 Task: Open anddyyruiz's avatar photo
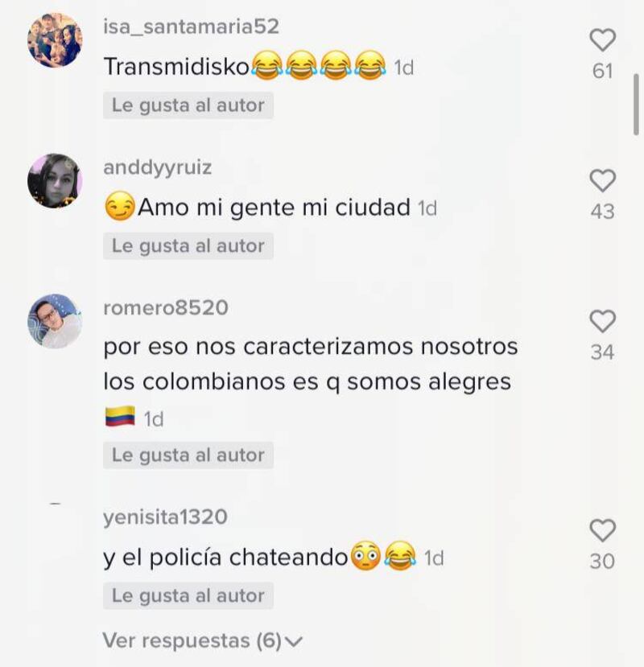pos(55,181)
